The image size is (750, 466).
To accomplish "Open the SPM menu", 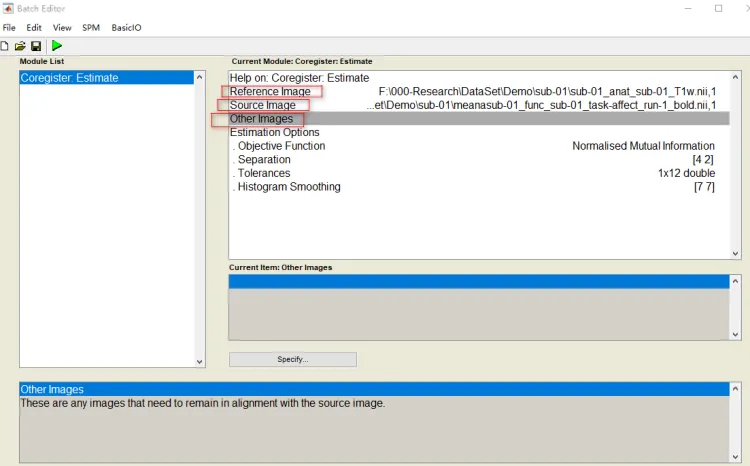I will (x=91, y=28).
